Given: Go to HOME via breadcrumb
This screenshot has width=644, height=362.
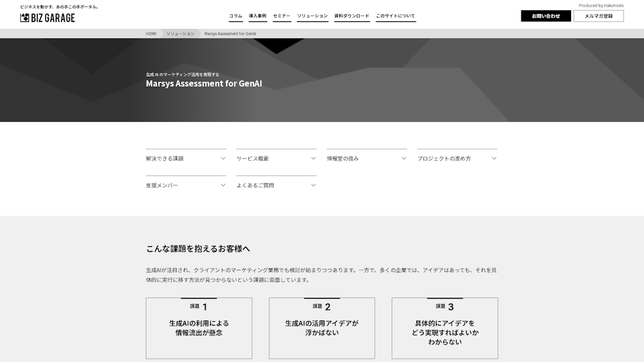Looking at the screenshot, I should [151, 33].
